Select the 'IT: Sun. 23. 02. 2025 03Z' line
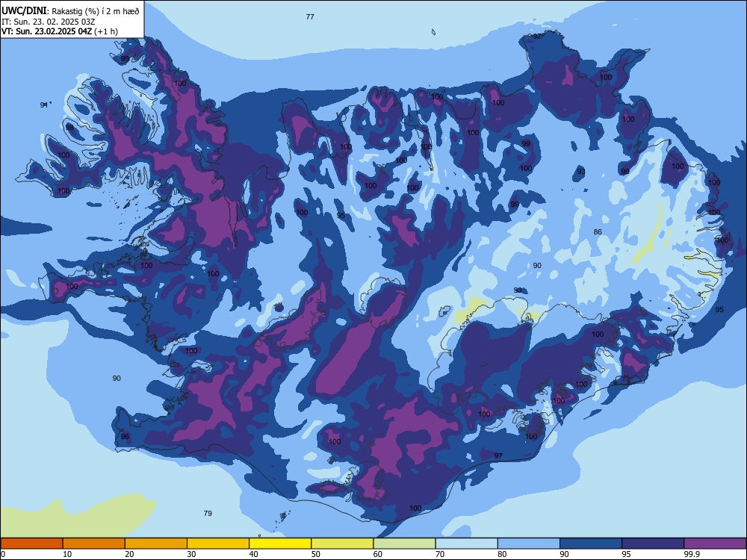 pos(49,22)
